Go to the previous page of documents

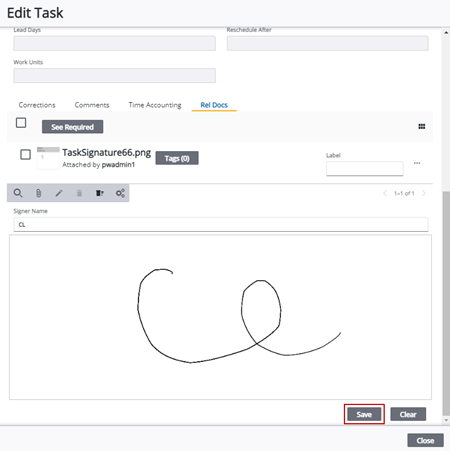point(385,193)
